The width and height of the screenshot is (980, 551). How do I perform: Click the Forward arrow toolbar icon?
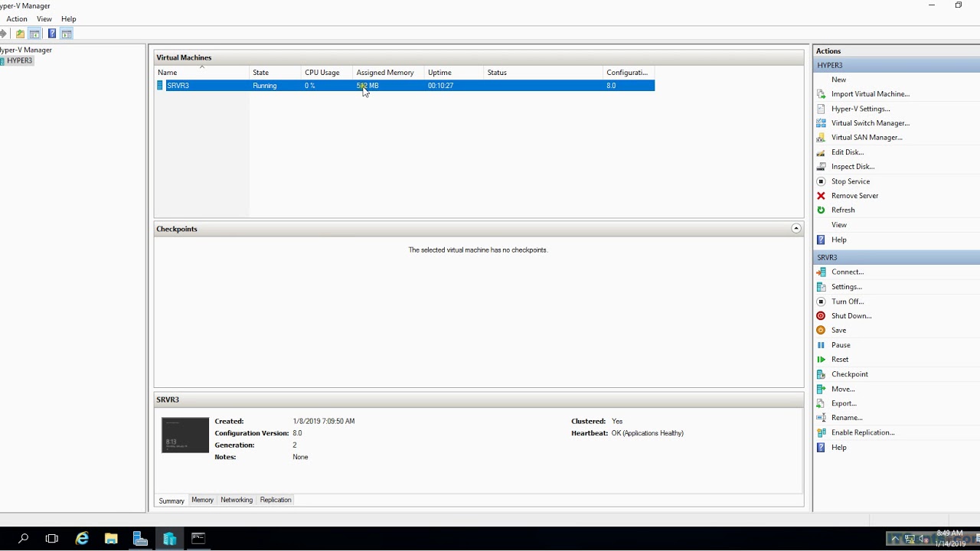pyautogui.click(x=3, y=34)
